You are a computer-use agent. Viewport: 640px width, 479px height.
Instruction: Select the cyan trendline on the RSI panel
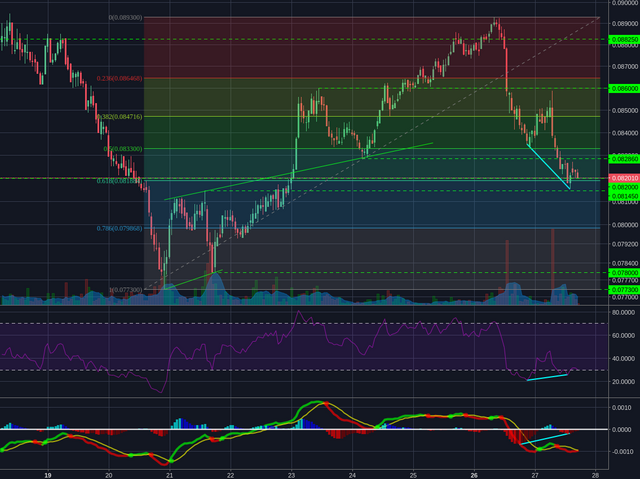(x=547, y=377)
